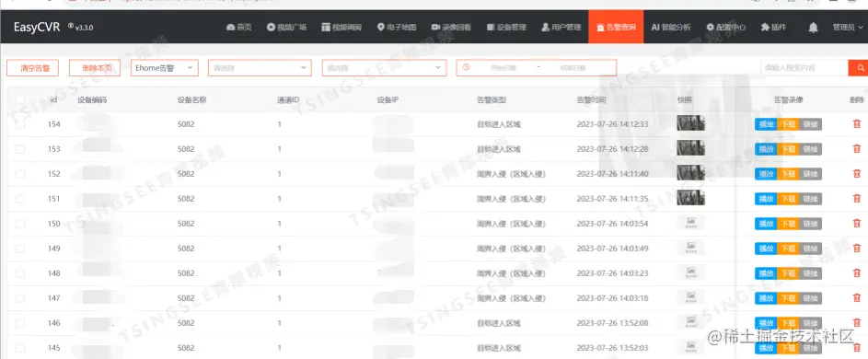The height and width of the screenshot is (359, 868).
Task: Open the 告警查询 tab
Action: 616,27
